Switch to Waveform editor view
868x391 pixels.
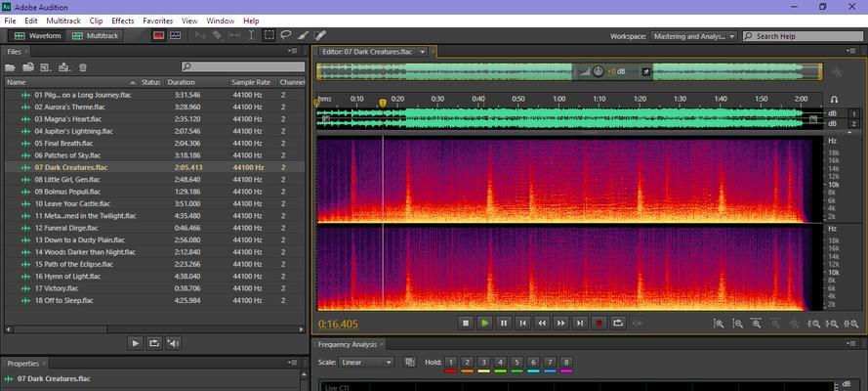click(x=38, y=36)
